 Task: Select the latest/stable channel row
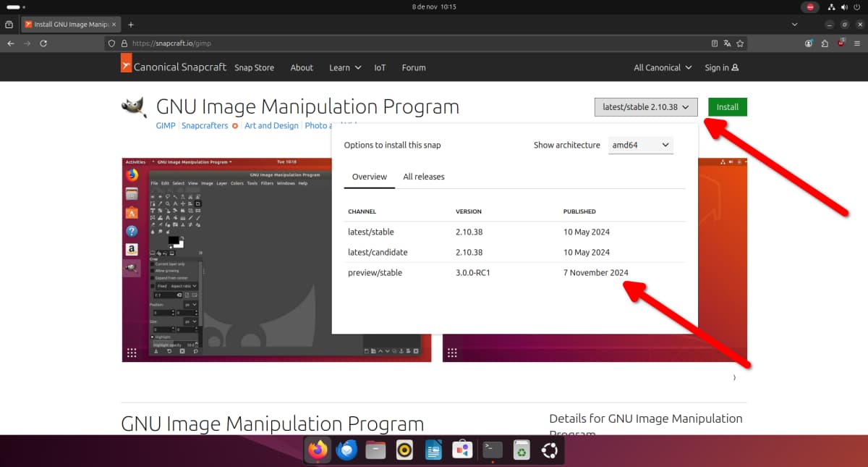pos(514,232)
